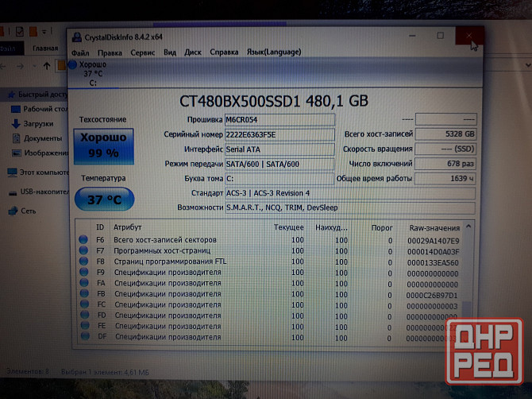Click the blue status dot for attribute FA
Image resolution: width=532 pixels, height=399 pixels.
coord(84,282)
